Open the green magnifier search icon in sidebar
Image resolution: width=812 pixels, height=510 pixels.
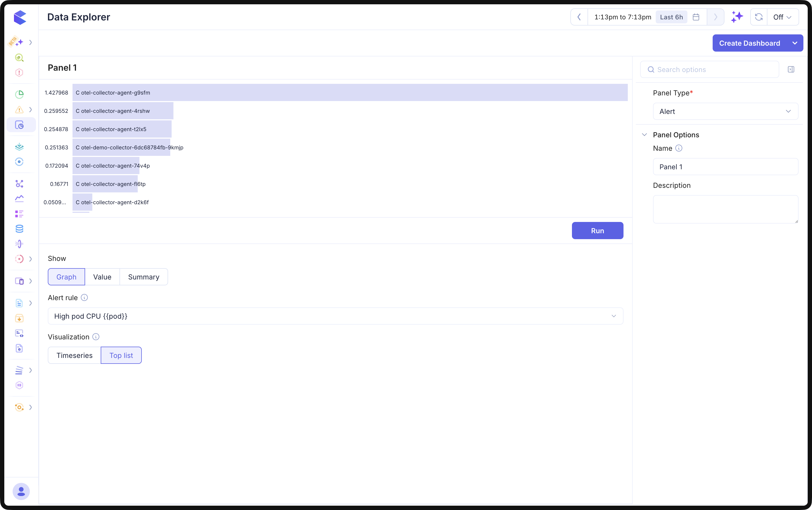point(19,58)
